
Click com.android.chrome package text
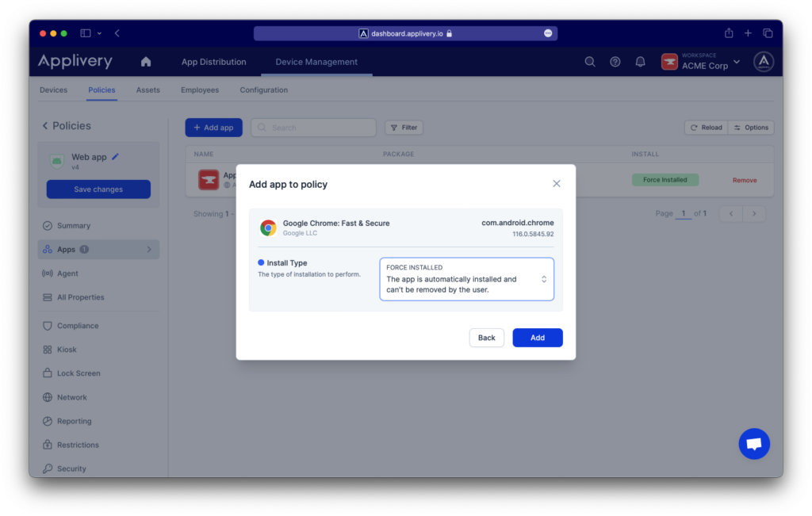[517, 223]
